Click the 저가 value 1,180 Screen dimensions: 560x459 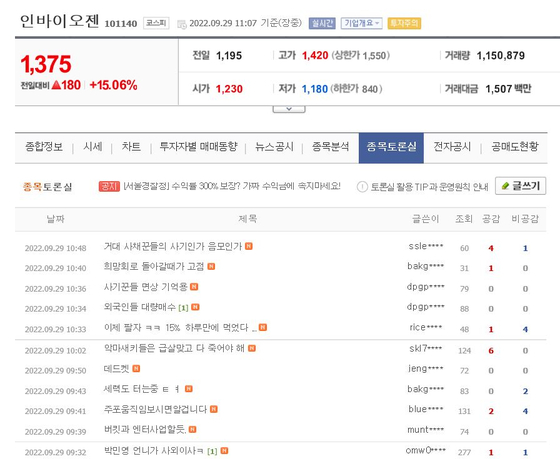click(x=315, y=89)
